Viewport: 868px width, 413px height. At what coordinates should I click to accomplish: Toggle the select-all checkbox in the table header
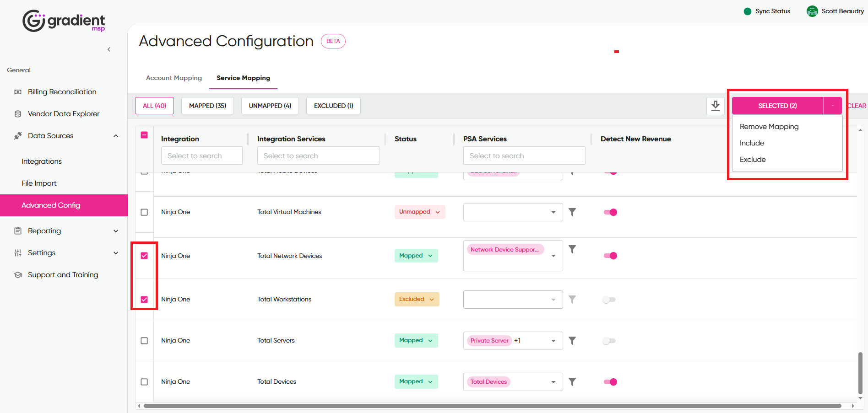click(144, 135)
